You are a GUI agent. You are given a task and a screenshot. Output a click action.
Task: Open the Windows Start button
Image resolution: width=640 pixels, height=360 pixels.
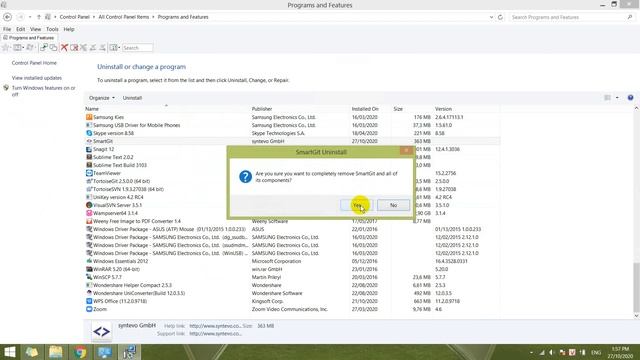coord(9,352)
